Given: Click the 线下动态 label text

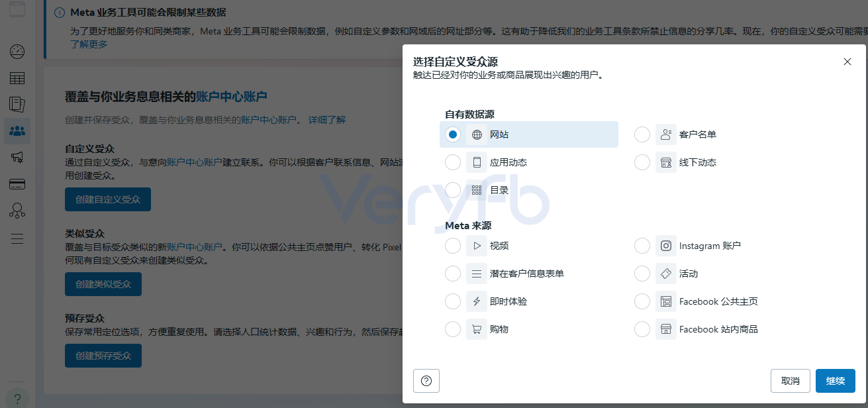Looking at the screenshot, I should coord(698,162).
